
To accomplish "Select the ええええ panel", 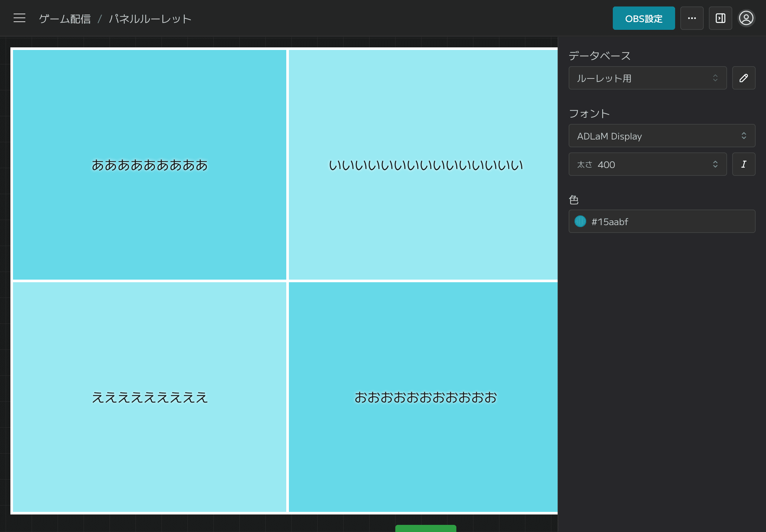I will pyautogui.click(x=149, y=397).
